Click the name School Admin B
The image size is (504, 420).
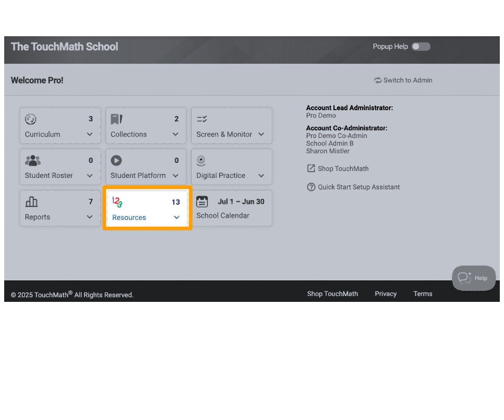pyautogui.click(x=330, y=143)
